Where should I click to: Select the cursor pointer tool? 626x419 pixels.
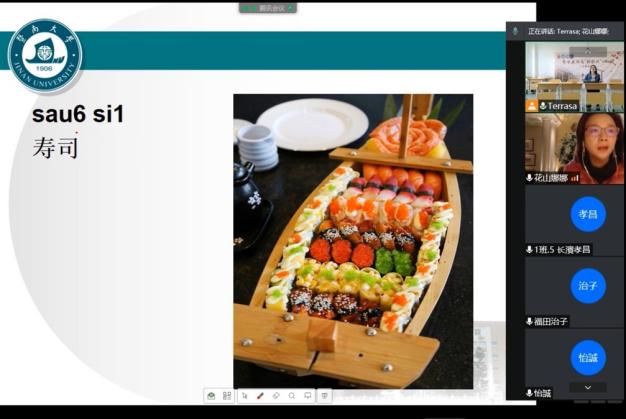coord(244,395)
